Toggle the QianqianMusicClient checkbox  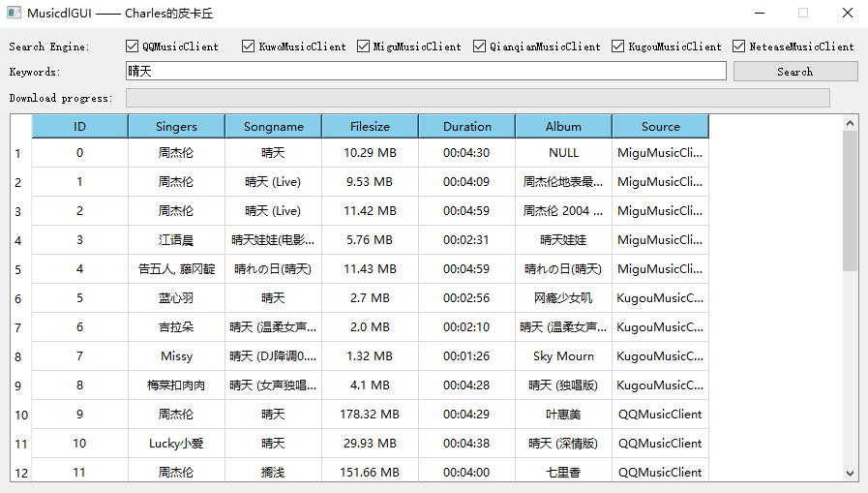click(x=479, y=46)
